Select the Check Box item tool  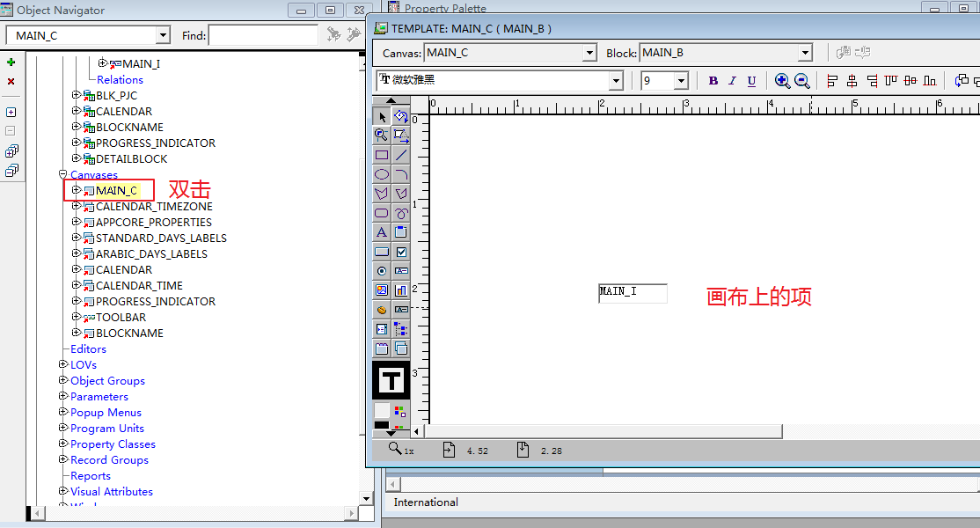click(401, 252)
